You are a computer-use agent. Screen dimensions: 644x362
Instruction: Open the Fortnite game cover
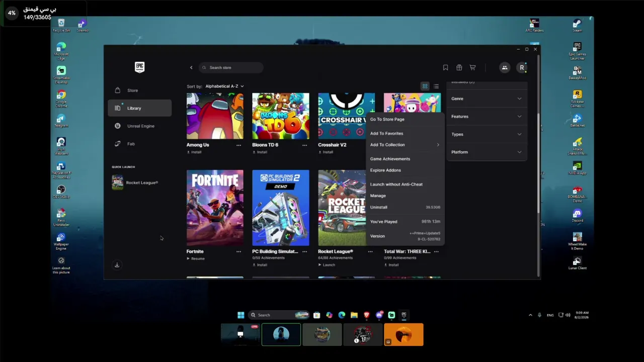click(215, 208)
